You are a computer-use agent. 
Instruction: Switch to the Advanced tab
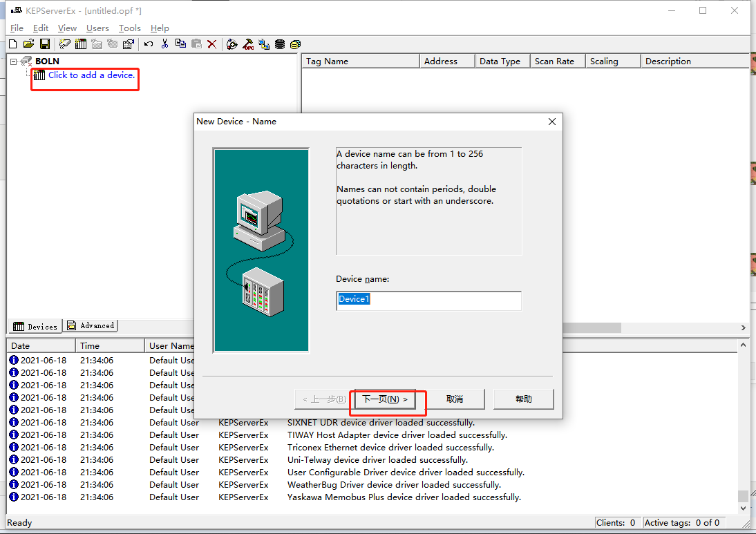(91, 326)
